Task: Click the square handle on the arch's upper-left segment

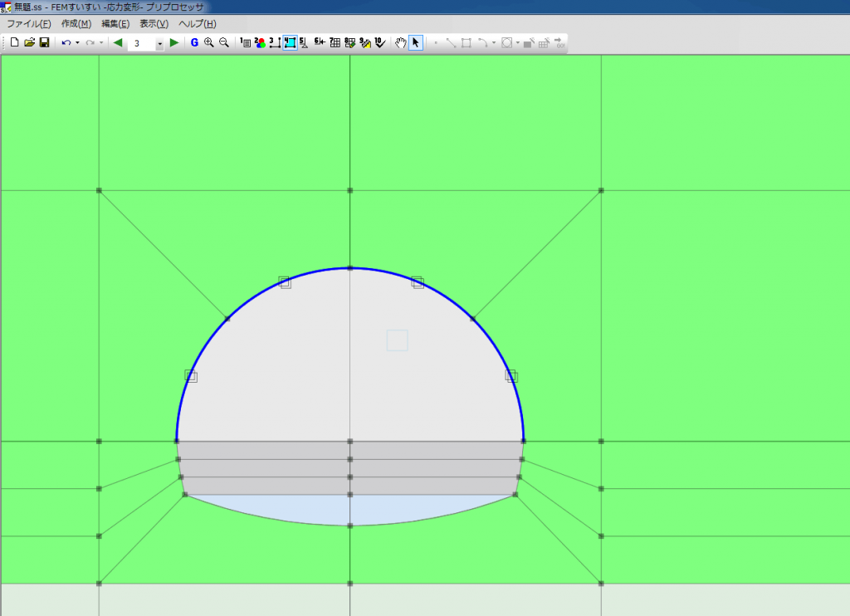Action: 285,282
